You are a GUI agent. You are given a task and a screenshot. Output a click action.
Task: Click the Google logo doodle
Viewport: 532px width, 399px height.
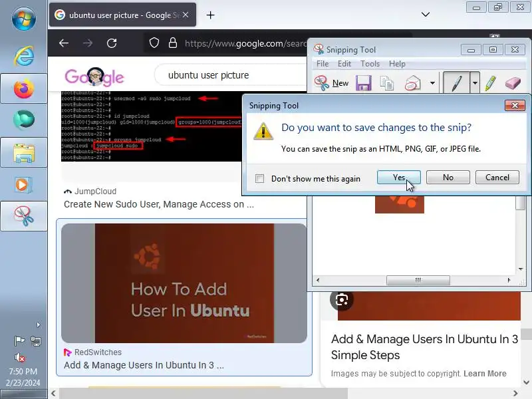click(94, 76)
